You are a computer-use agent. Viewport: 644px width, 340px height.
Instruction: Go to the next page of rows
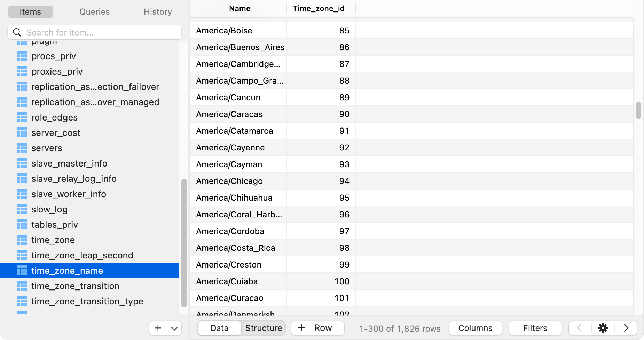pyautogui.click(x=626, y=328)
